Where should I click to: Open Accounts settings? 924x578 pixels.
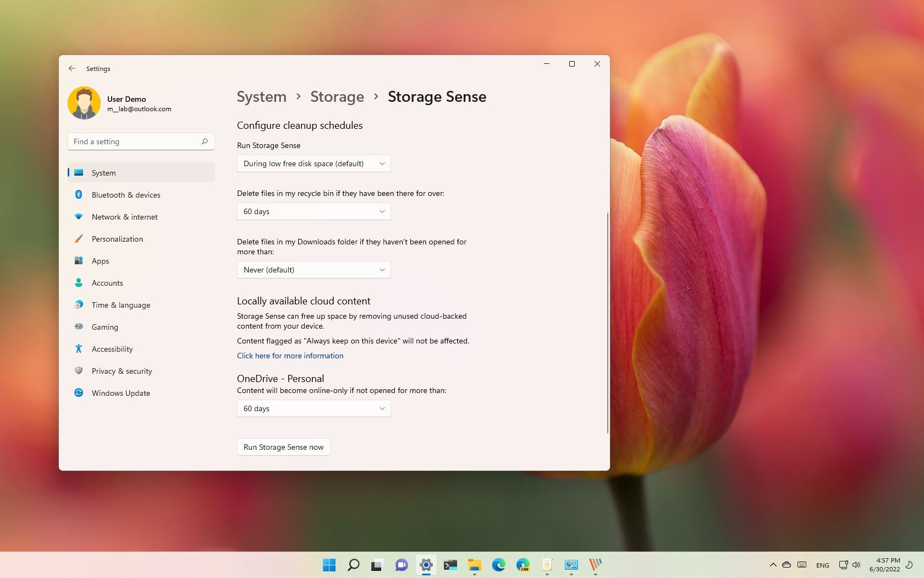(107, 283)
